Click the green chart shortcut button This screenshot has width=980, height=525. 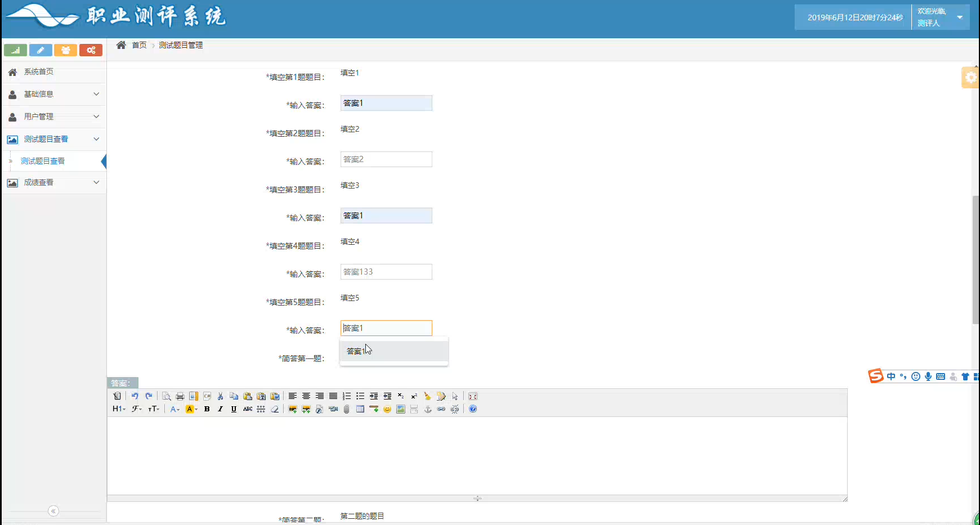[15, 50]
